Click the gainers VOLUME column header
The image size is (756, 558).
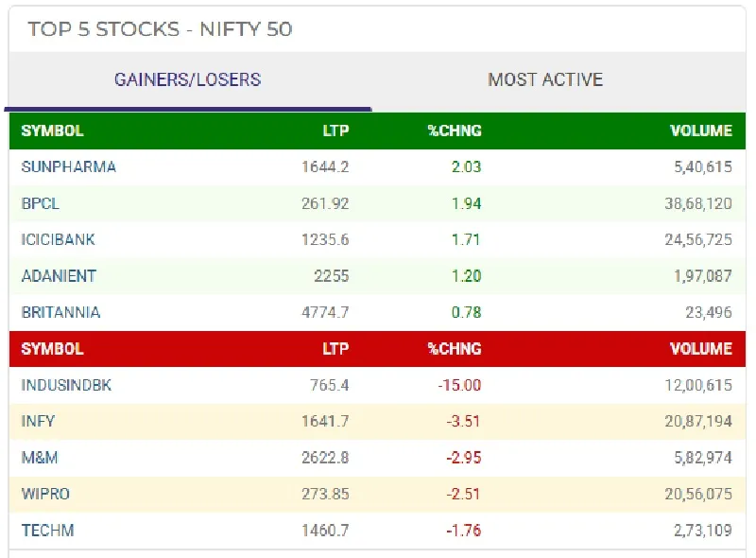[x=701, y=131]
